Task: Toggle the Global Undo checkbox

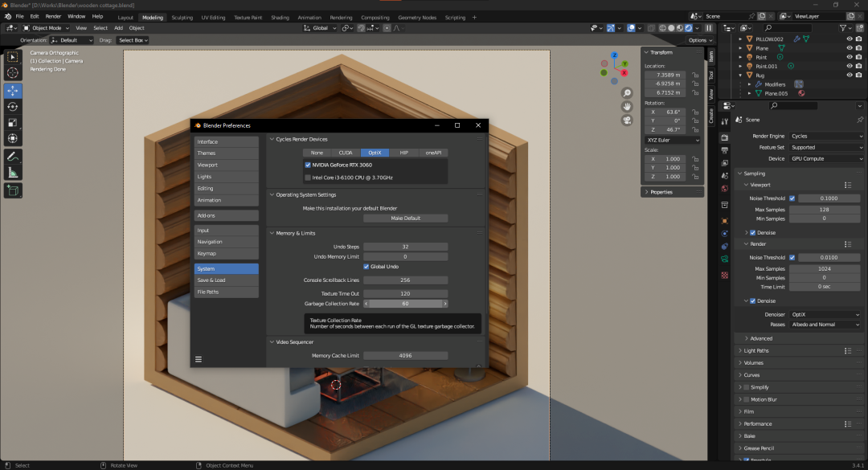Action: [366, 267]
